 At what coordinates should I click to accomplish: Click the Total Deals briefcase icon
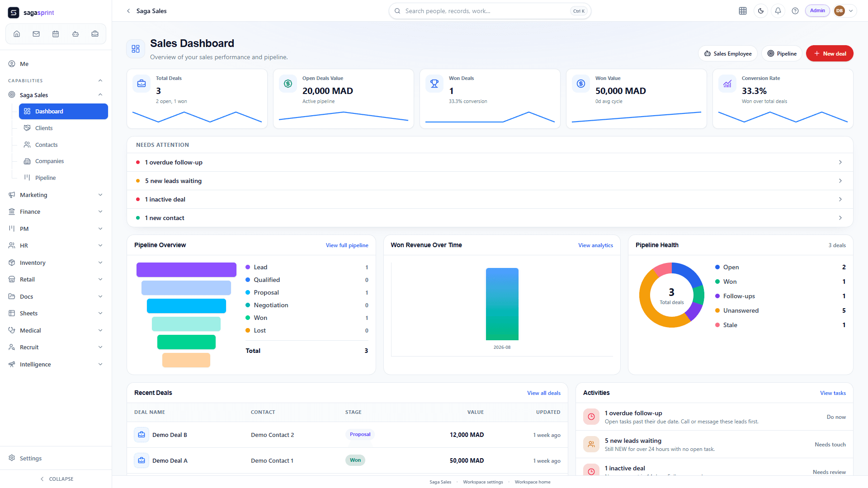point(142,84)
